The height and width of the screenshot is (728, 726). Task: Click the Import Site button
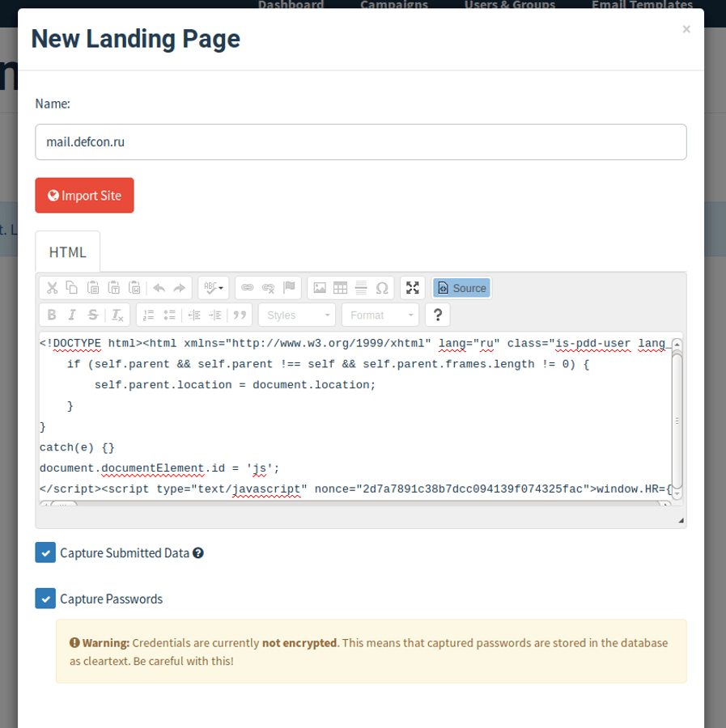pyautogui.click(x=84, y=196)
